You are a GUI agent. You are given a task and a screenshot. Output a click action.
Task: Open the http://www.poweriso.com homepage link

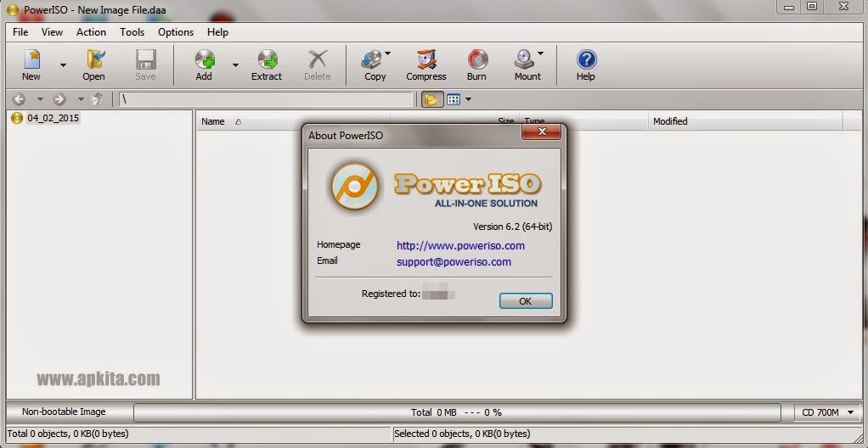[x=460, y=245]
